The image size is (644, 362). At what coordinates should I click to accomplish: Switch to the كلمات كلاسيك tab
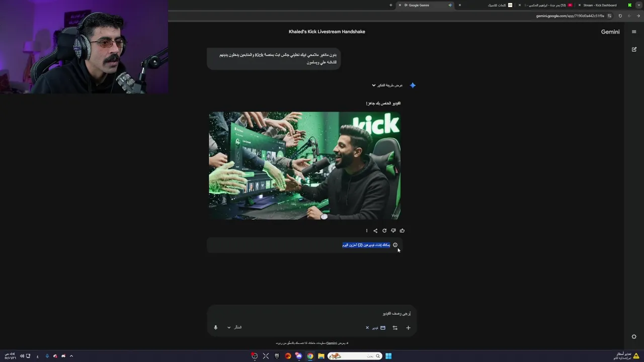click(487, 5)
